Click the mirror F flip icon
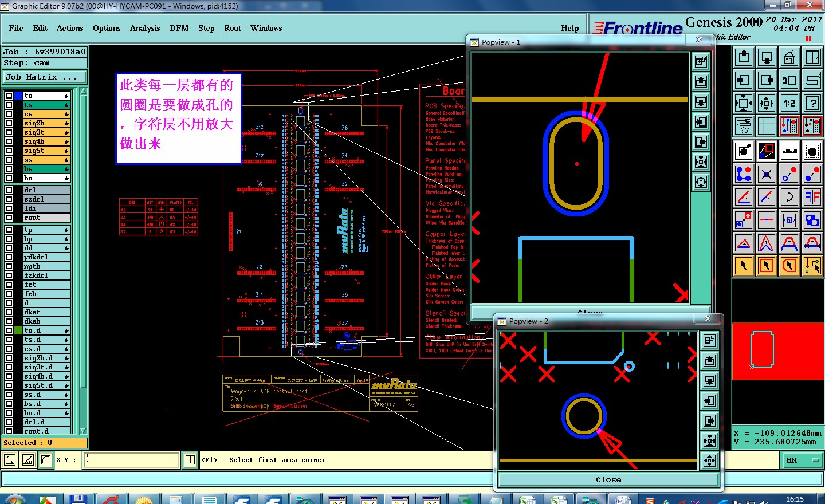This screenshot has height=504, width=825. tap(812, 197)
